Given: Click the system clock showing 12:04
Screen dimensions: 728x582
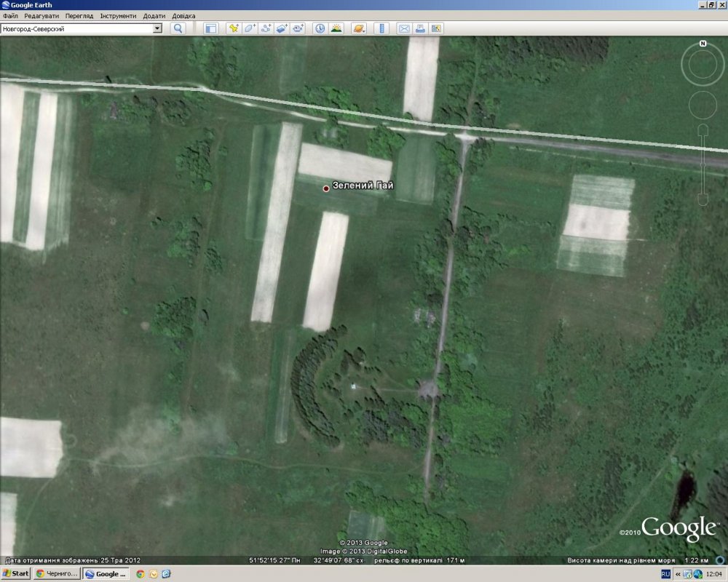Looking at the screenshot, I should pyautogui.click(x=714, y=574).
